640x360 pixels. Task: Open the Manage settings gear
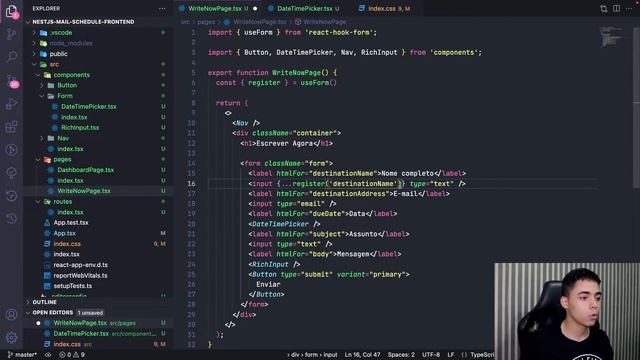(x=11, y=337)
